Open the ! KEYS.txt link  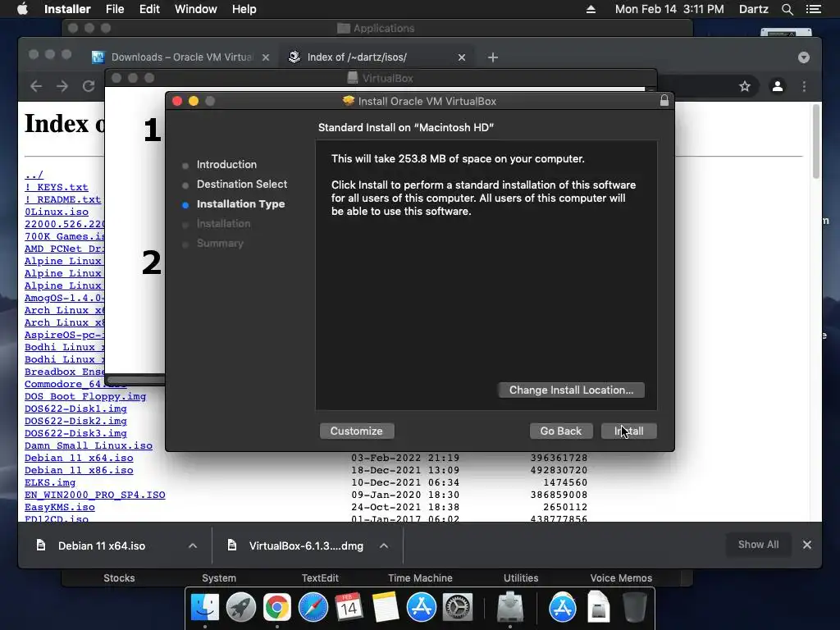point(57,187)
